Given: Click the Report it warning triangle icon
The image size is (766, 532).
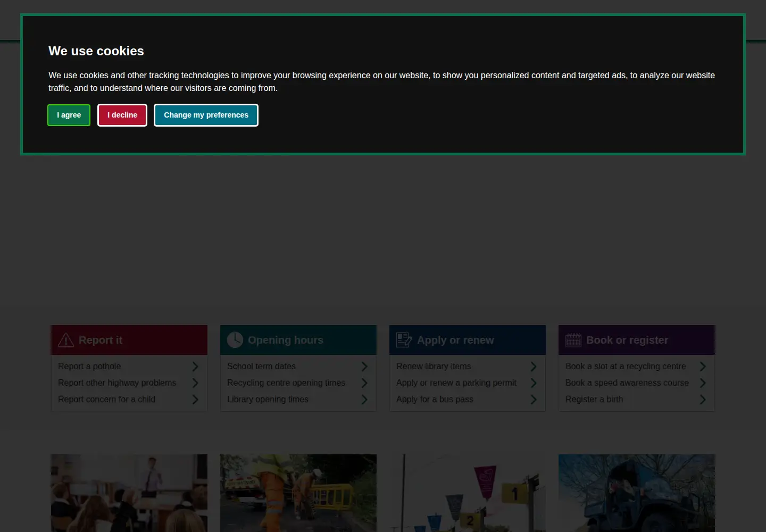Looking at the screenshot, I should pos(66,340).
